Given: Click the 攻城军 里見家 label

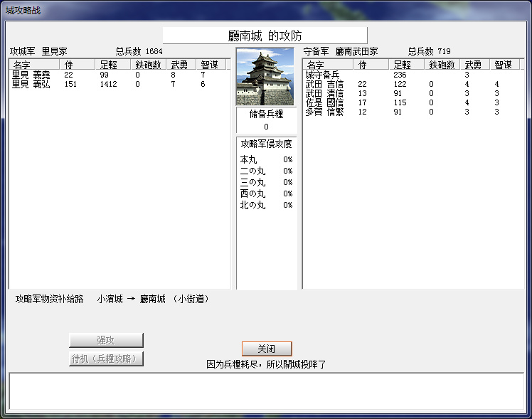Looking at the screenshot, I should 38,51.
